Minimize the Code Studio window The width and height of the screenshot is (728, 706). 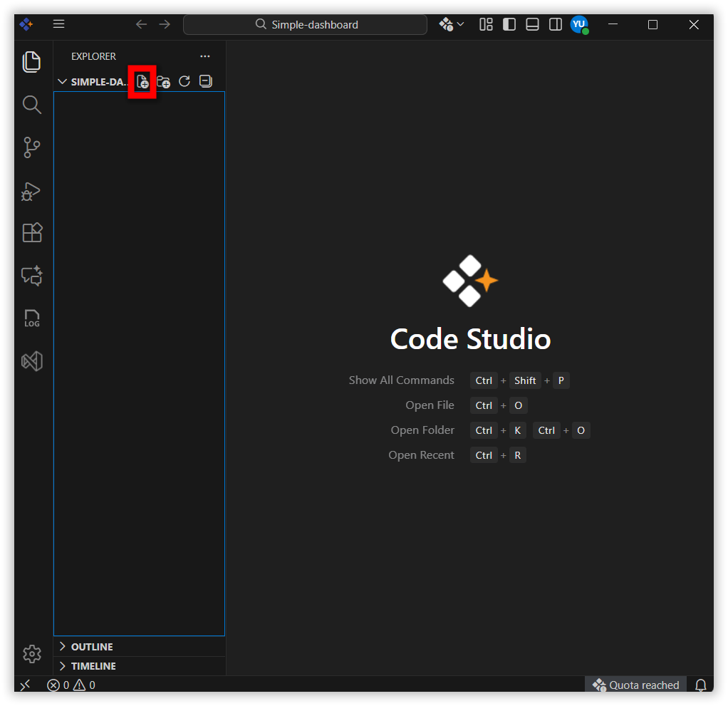pyautogui.click(x=613, y=25)
